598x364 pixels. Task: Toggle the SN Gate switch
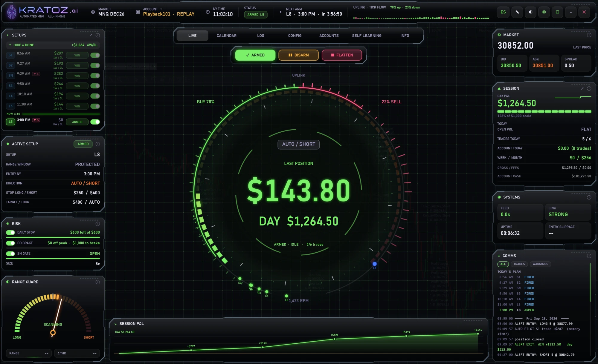[10, 254]
